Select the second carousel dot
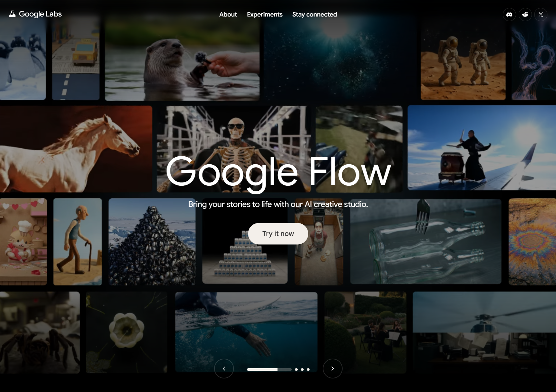Image resolution: width=556 pixels, height=392 pixels. [x=296, y=370]
